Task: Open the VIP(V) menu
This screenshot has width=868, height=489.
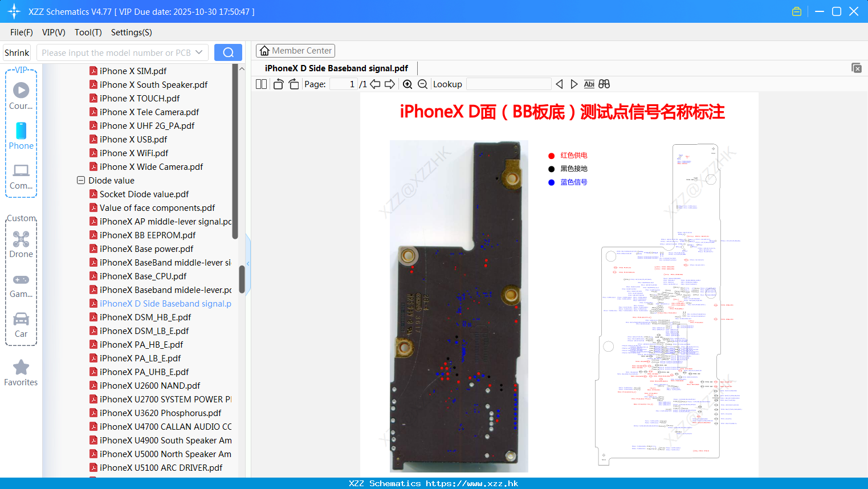Action: (54, 32)
